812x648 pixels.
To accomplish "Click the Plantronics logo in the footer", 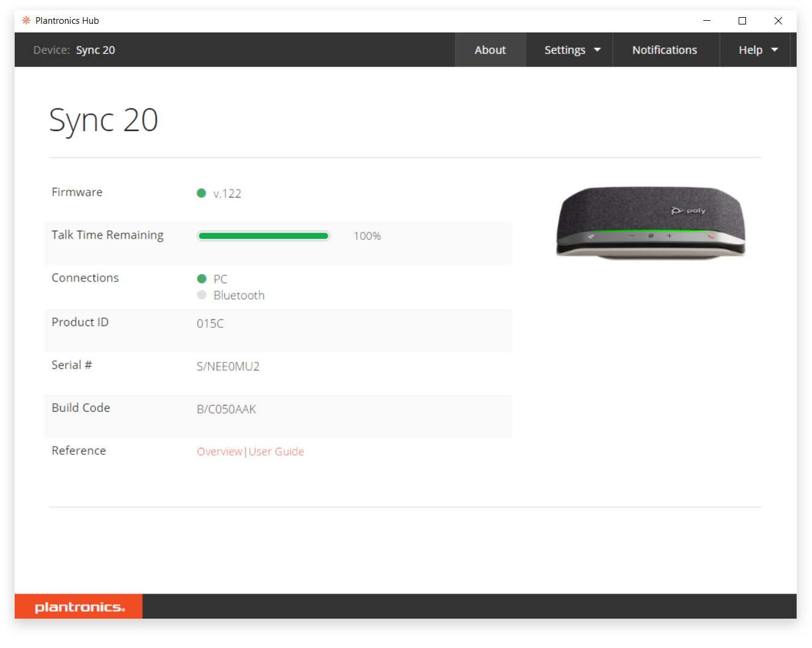I will click(79, 607).
